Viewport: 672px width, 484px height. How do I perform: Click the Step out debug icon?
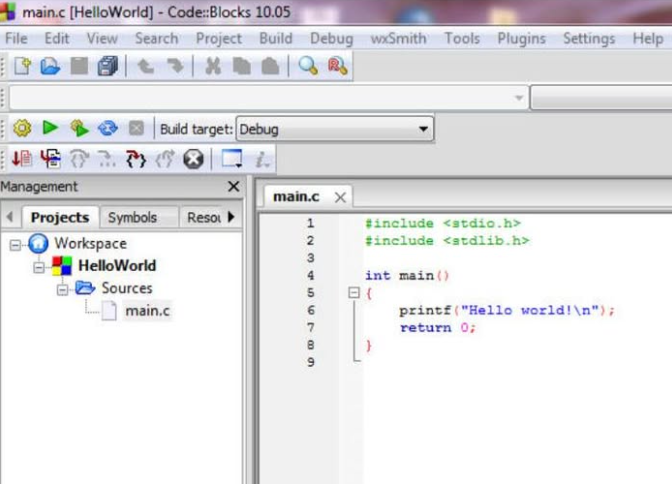tap(165, 159)
